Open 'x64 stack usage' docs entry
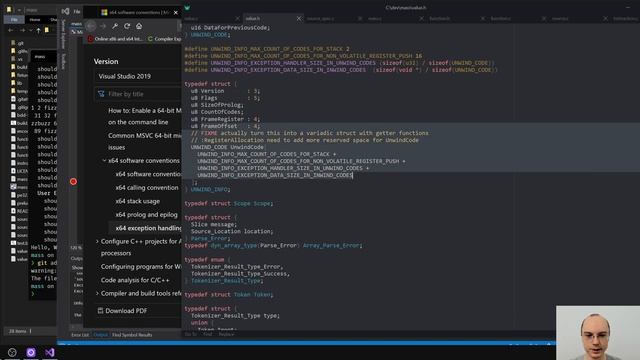The image size is (640, 360). [x=138, y=201]
